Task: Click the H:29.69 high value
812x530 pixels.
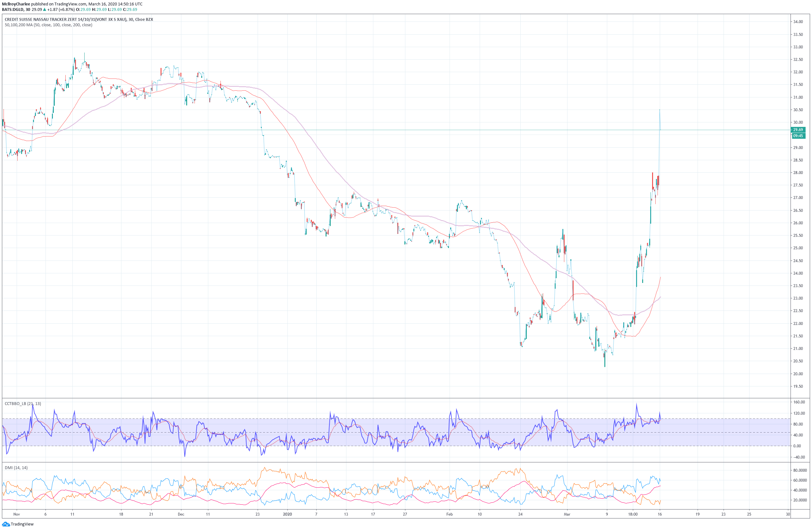Action: click(x=99, y=10)
